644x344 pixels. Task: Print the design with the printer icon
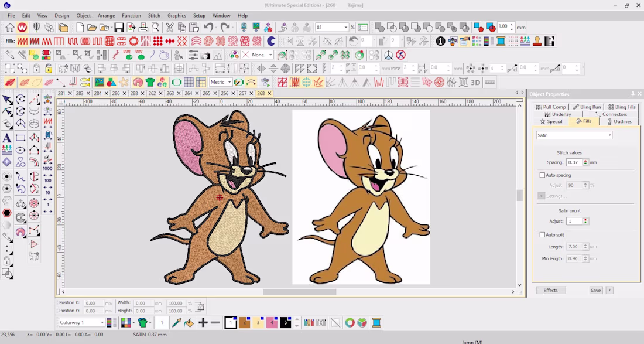(143, 28)
